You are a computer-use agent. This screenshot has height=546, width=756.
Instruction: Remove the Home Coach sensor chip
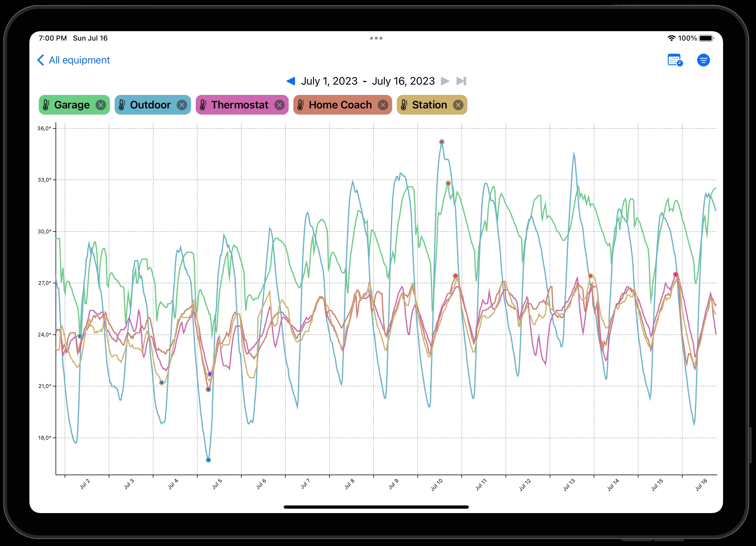coord(383,105)
